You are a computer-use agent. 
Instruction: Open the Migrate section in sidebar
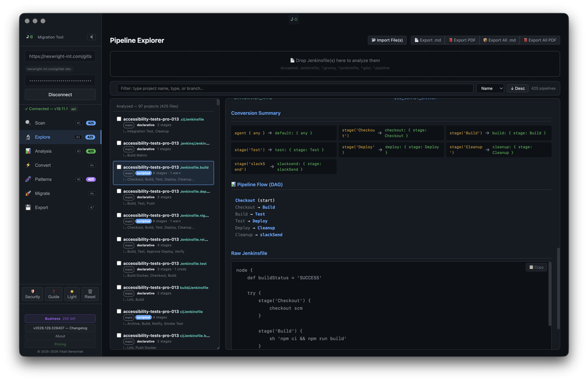coord(60,193)
